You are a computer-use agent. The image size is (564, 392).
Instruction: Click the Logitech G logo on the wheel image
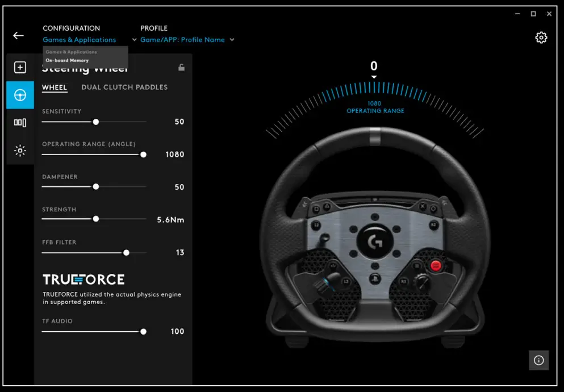pyautogui.click(x=374, y=241)
